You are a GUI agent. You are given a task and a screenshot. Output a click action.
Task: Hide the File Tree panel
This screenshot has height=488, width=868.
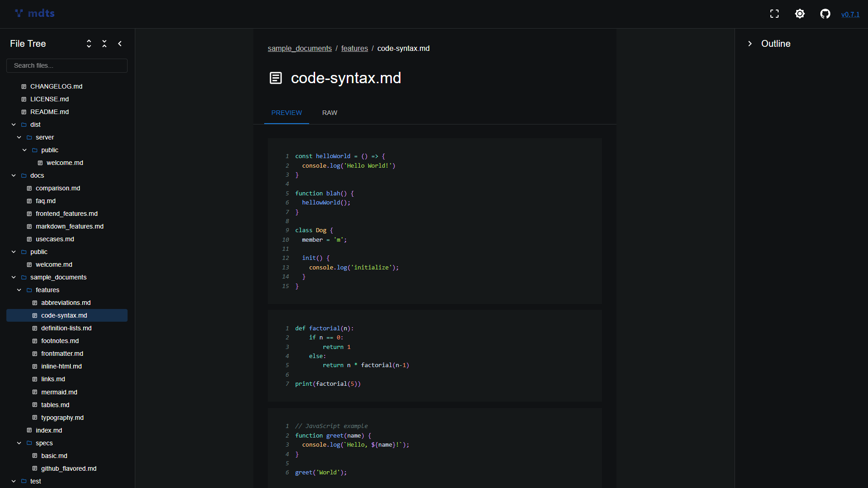click(120, 44)
